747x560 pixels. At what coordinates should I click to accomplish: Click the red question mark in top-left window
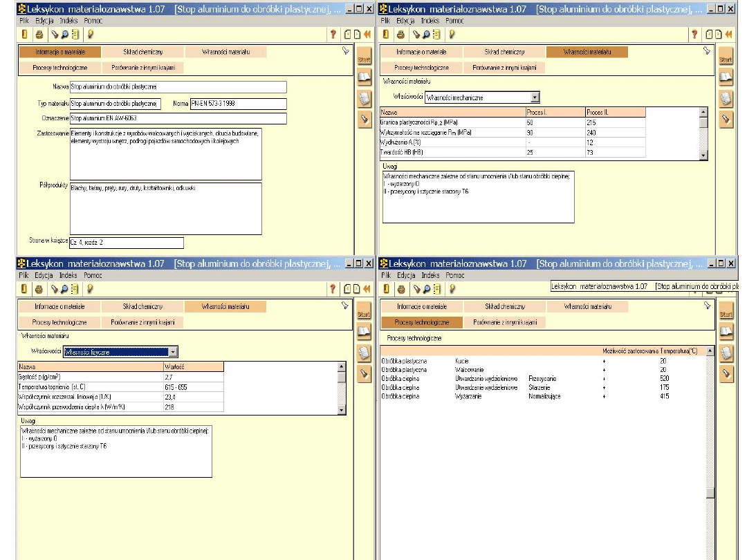click(333, 34)
